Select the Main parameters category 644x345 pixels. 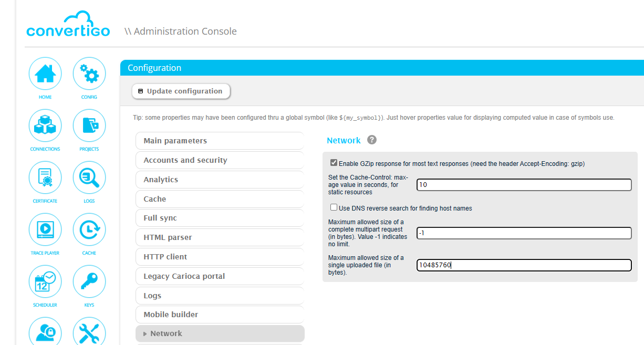[220, 141]
